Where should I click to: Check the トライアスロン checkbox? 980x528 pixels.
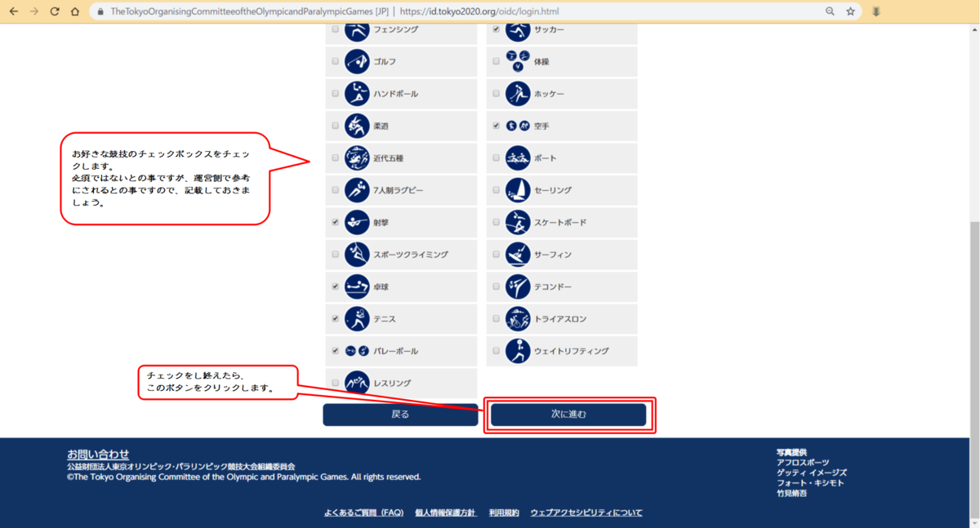tap(496, 319)
